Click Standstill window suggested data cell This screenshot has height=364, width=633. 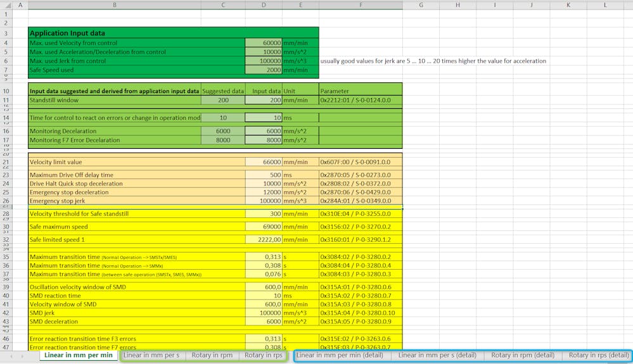223,100
